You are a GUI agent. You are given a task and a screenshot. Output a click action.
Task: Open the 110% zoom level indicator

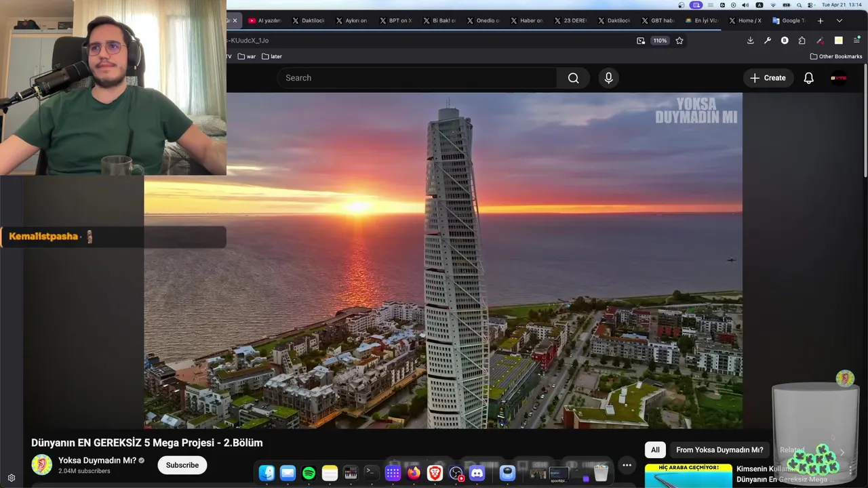pos(660,41)
